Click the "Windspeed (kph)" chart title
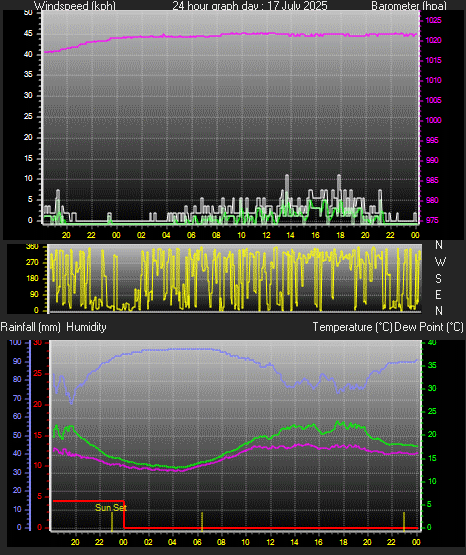This screenshot has height=555, width=466. click(x=75, y=5)
